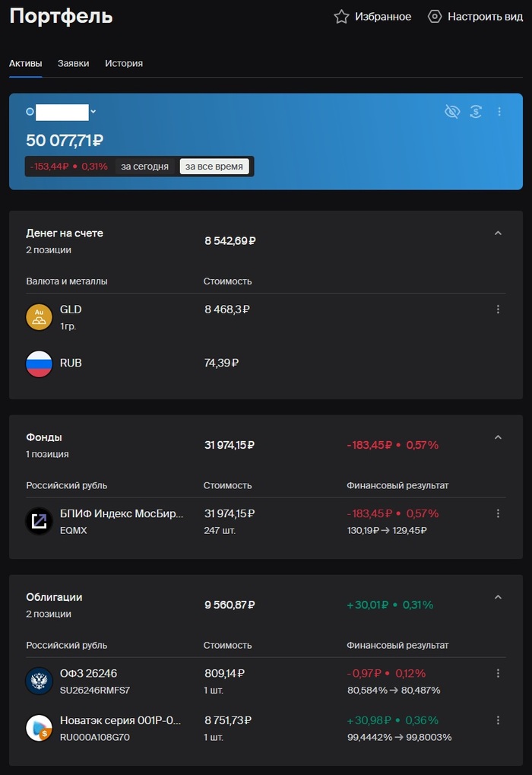Image resolution: width=532 pixels, height=775 pixels.
Task: Click the GLD gold bar icon
Action: click(40, 316)
